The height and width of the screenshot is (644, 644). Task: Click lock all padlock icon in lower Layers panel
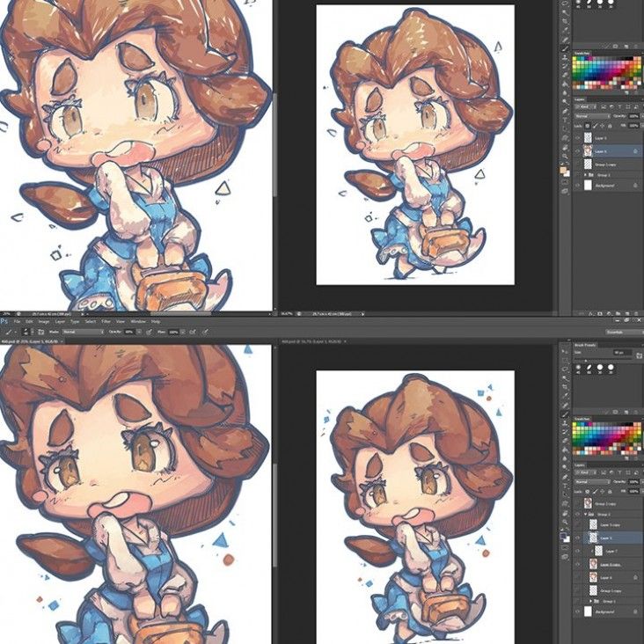pyautogui.click(x=610, y=491)
